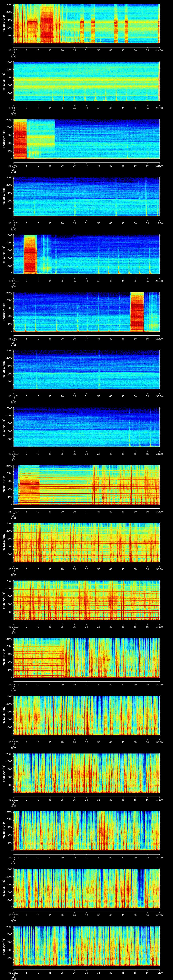Click the spectrogram panel starting at 18:26:00

point(86,196)
